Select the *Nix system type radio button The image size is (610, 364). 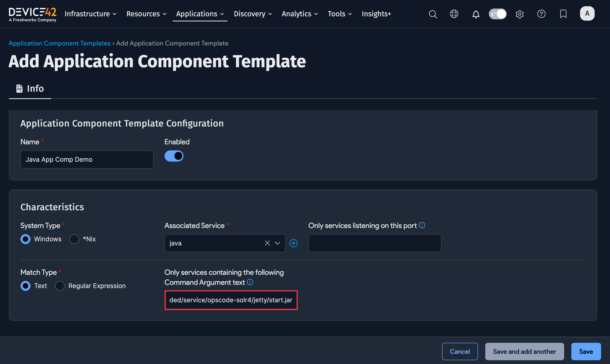(x=74, y=239)
